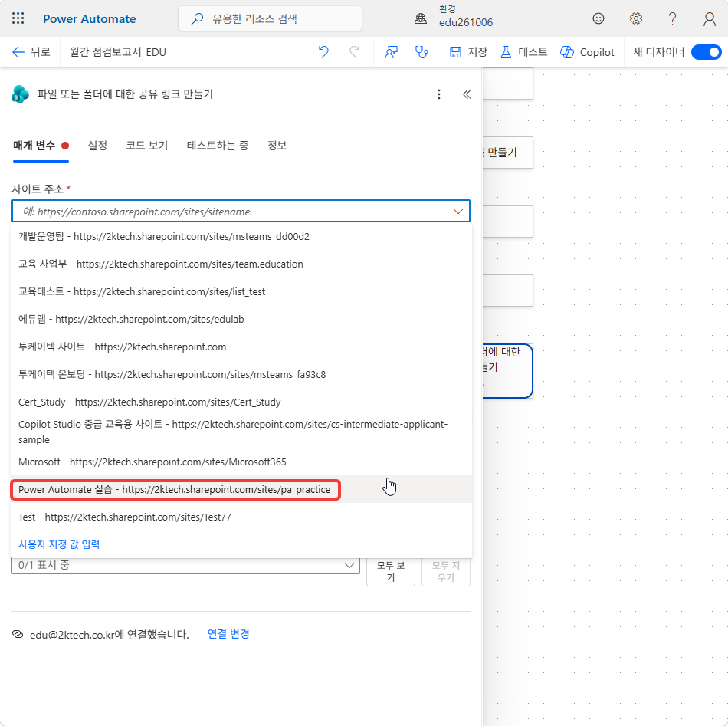
Task: Click the 연결 변경 link
Action: [x=228, y=634]
